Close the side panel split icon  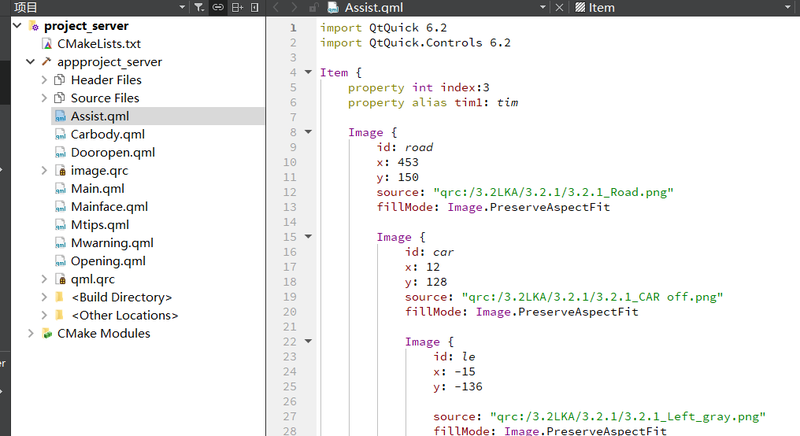(255, 8)
